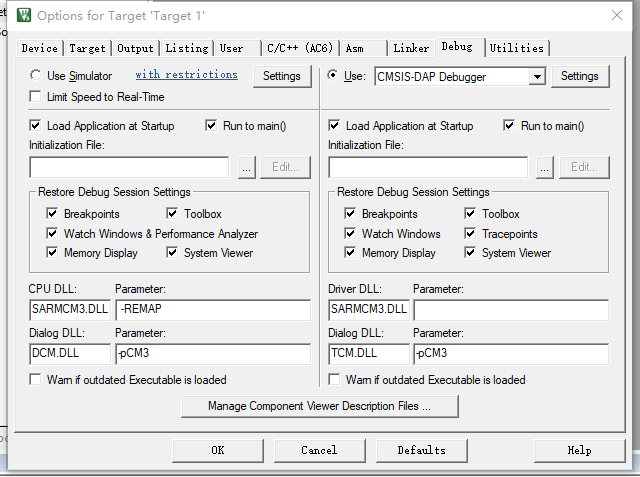Screen dimensions: 640x477
Task: Close the Options for Target dialog
Action: (x=617, y=15)
